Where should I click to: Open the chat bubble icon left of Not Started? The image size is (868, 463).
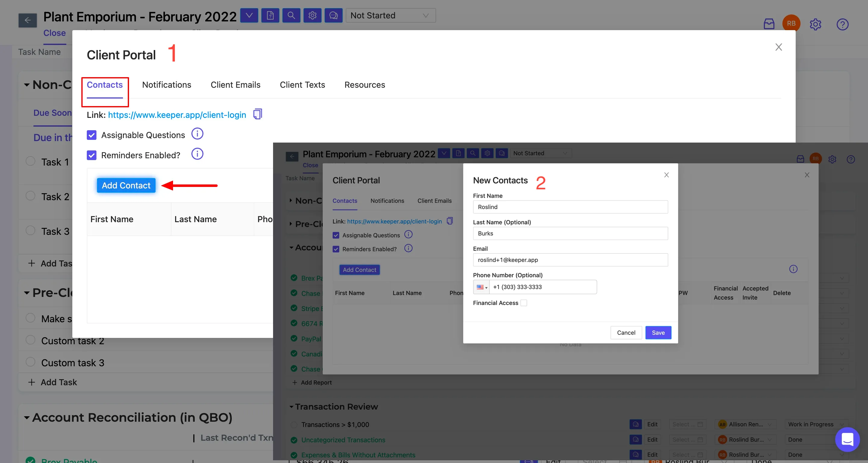tap(334, 15)
